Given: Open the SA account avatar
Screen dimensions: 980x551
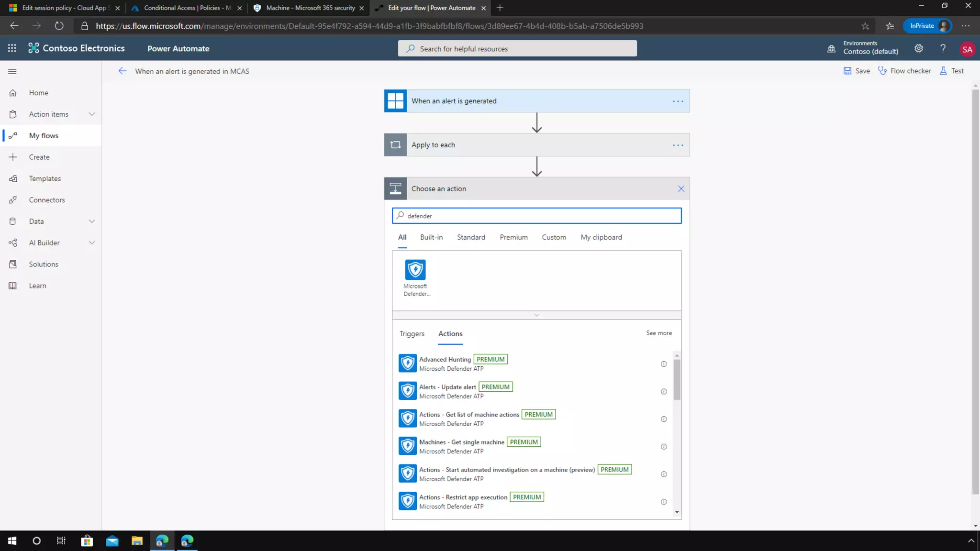Looking at the screenshot, I should tap(967, 49).
